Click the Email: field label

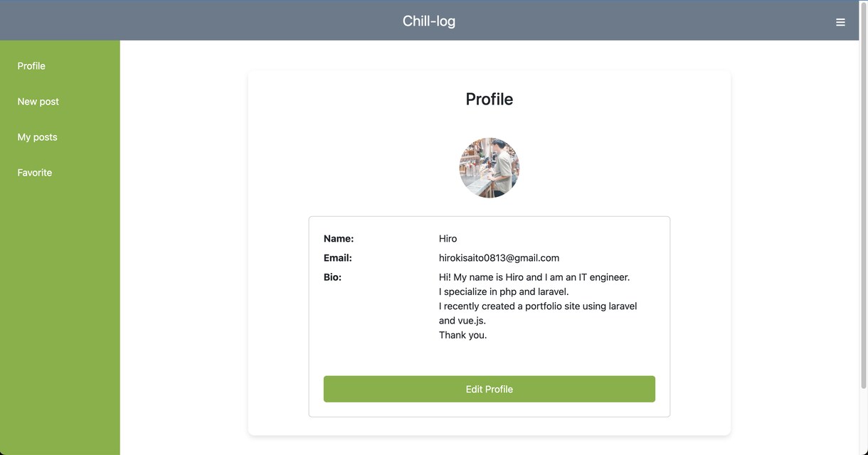click(338, 257)
